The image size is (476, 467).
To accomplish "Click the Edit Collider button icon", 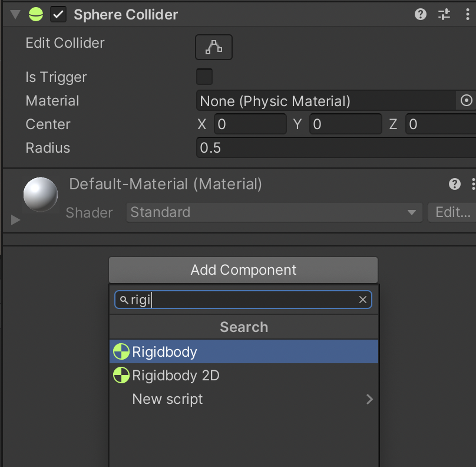I will [x=214, y=48].
